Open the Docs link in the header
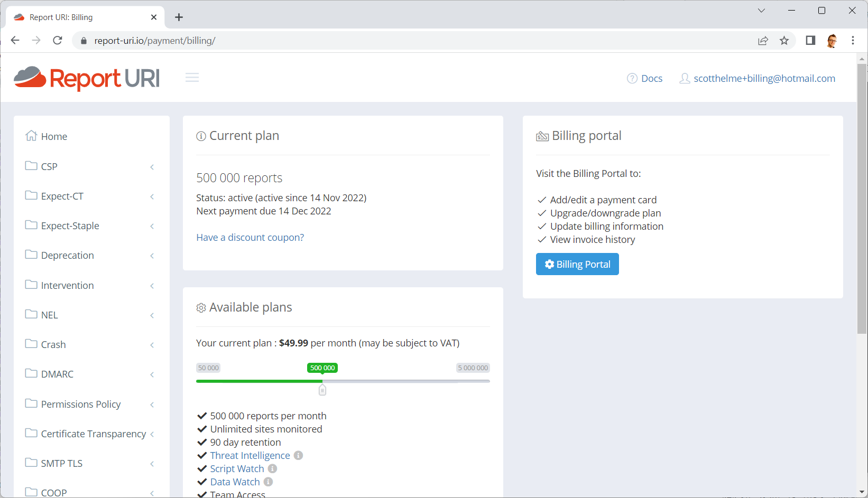Screen dimensions: 868x498 pyautogui.click(x=651, y=79)
